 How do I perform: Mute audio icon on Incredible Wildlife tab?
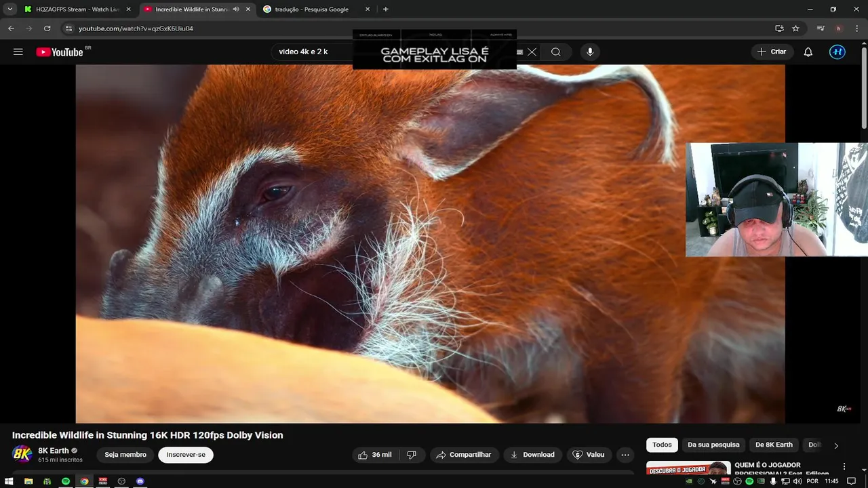point(236,9)
